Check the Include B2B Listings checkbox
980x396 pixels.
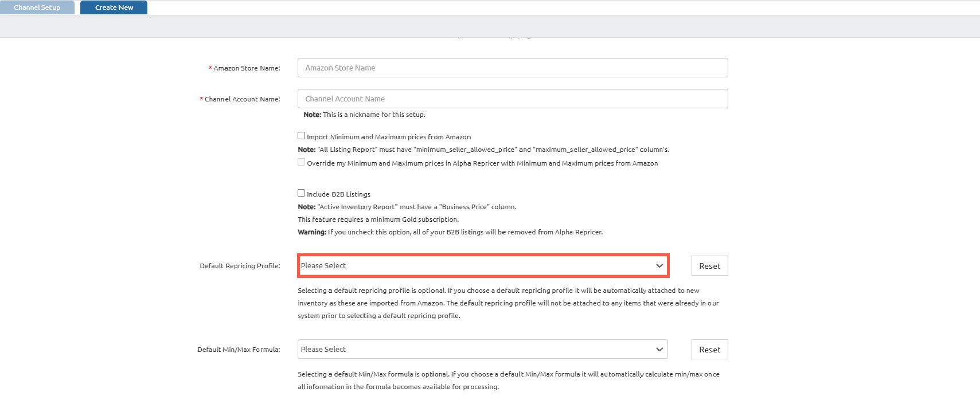[301, 193]
